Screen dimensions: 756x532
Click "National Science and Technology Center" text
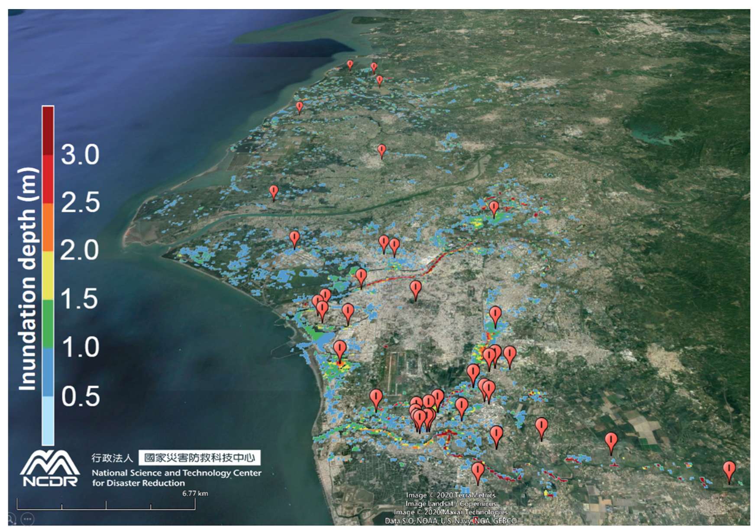pyautogui.click(x=177, y=473)
